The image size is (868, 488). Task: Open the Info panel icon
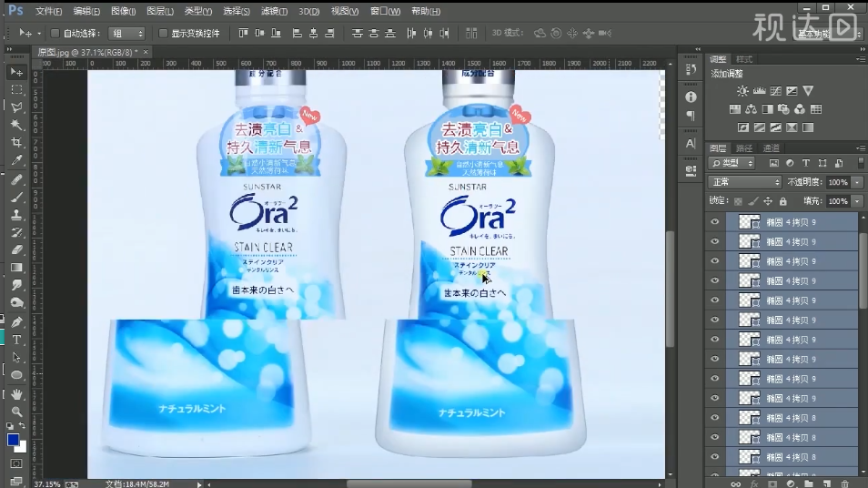(x=691, y=97)
